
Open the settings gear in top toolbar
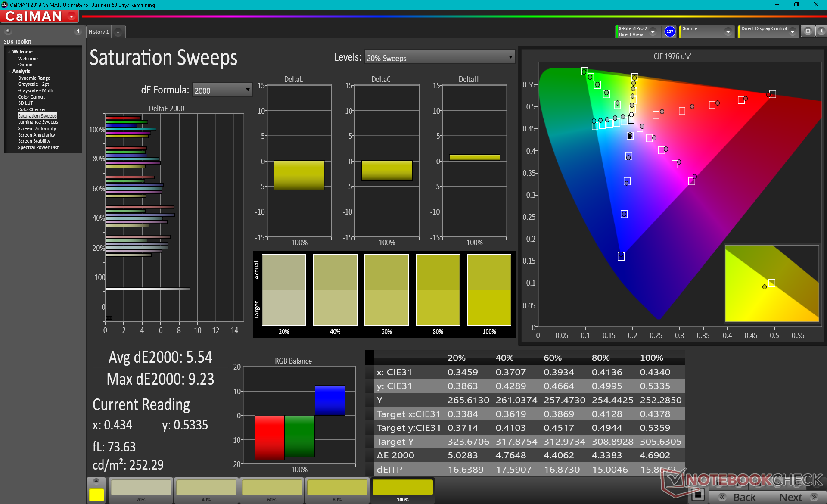tap(808, 31)
